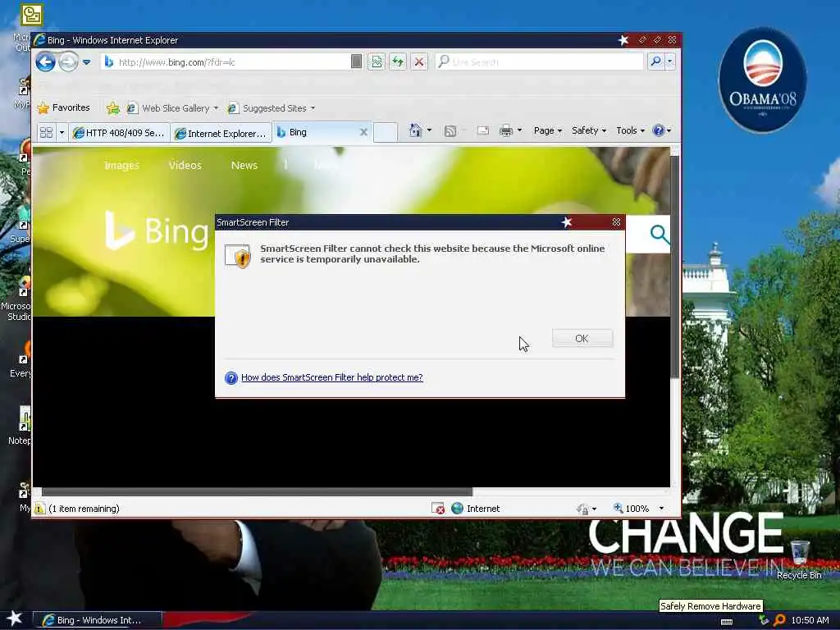The width and height of the screenshot is (840, 630).
Task: Click the '(1 item remaining)' status text
Action: (x=84, y=509)
